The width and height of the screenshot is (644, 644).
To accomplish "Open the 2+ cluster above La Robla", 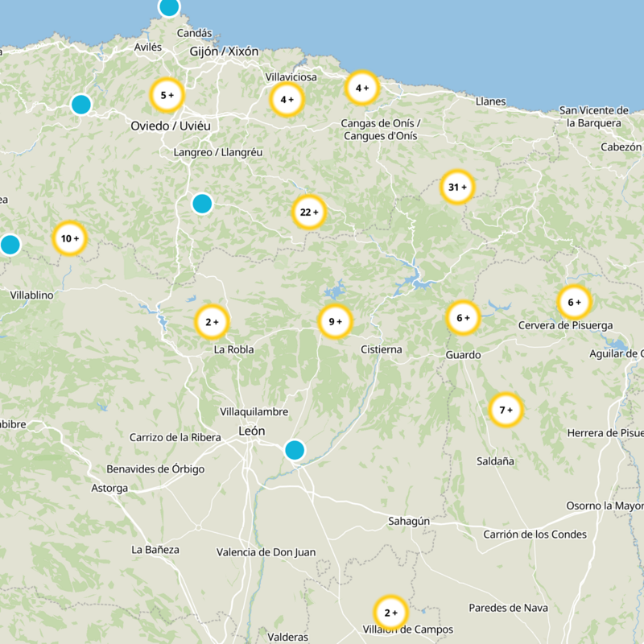I will (212, 322).
